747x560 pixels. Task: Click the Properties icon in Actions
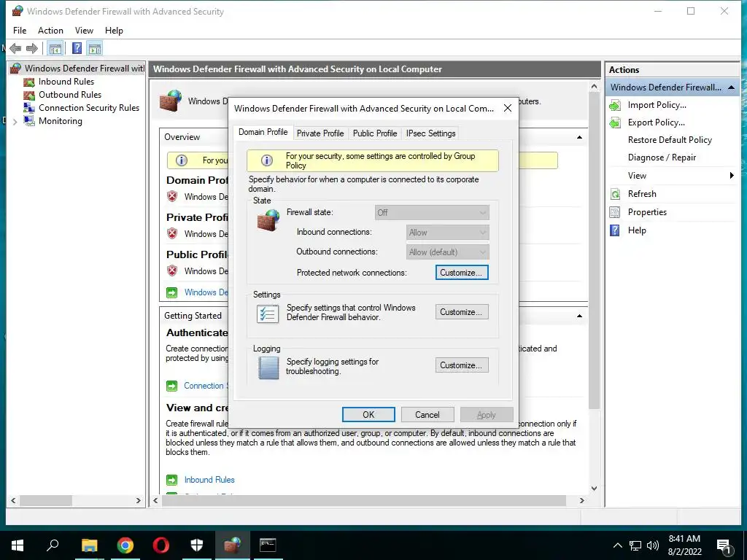click(615, 212)
